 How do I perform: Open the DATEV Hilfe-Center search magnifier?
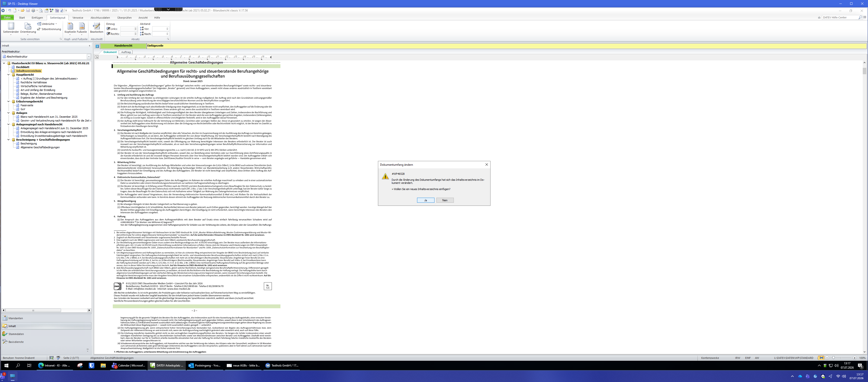860,17
